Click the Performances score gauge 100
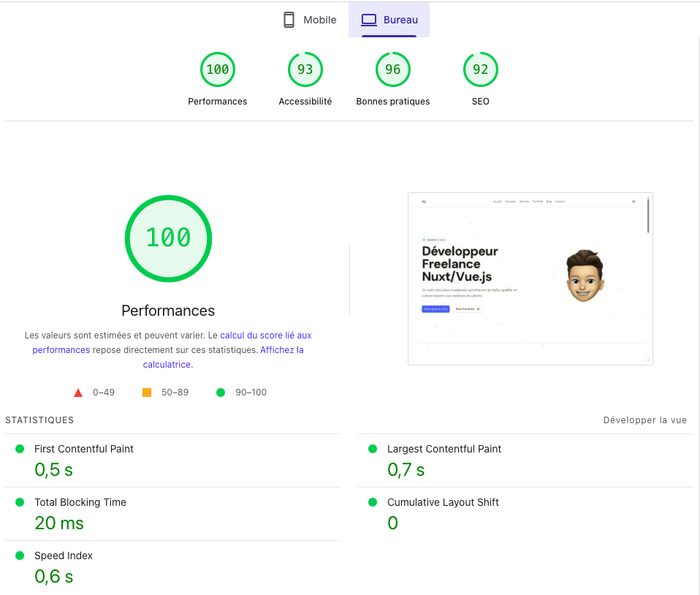The height and width of the screenshot is (595, 700). (x=218, y=70)
